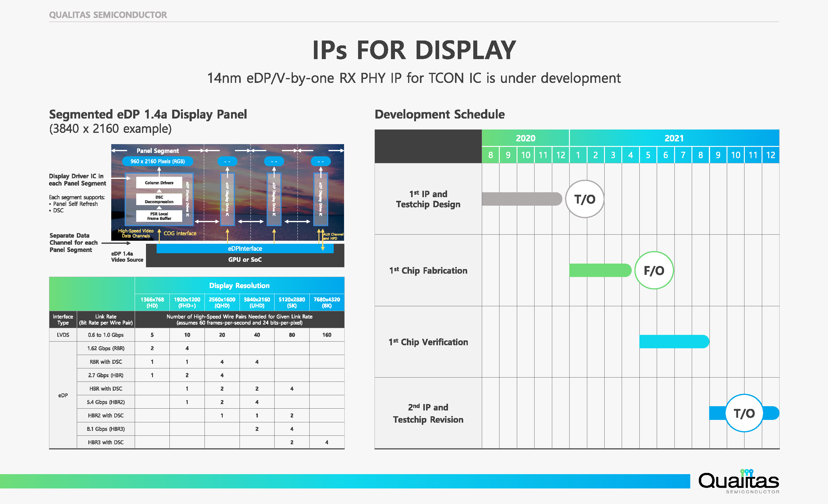Click the Column Drivers block

click(x=159, y=183)
